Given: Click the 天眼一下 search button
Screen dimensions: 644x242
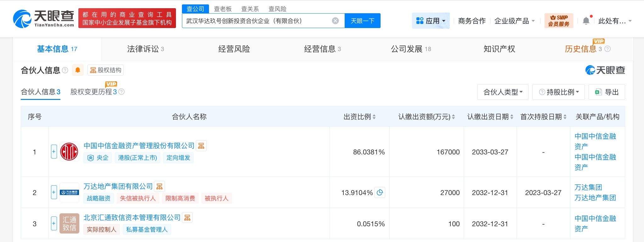Looking at the screenshot, I should click(x=362, y=21).
